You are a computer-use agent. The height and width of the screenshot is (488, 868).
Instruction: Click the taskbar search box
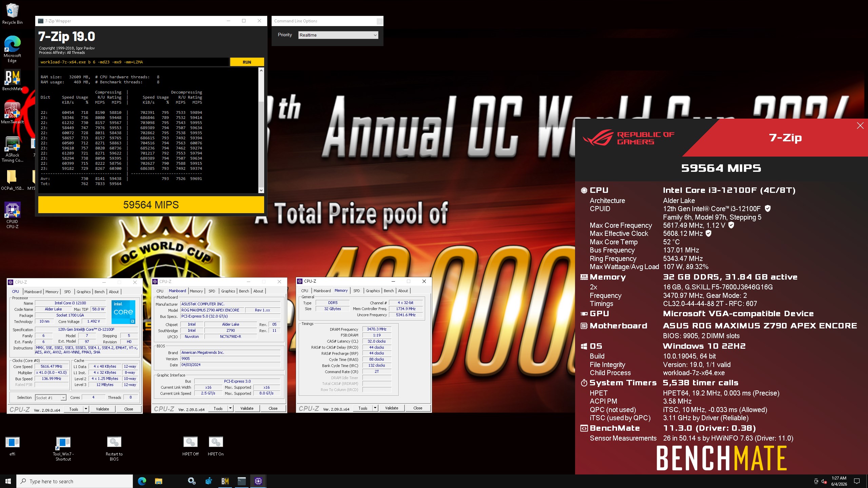[75, 481]
